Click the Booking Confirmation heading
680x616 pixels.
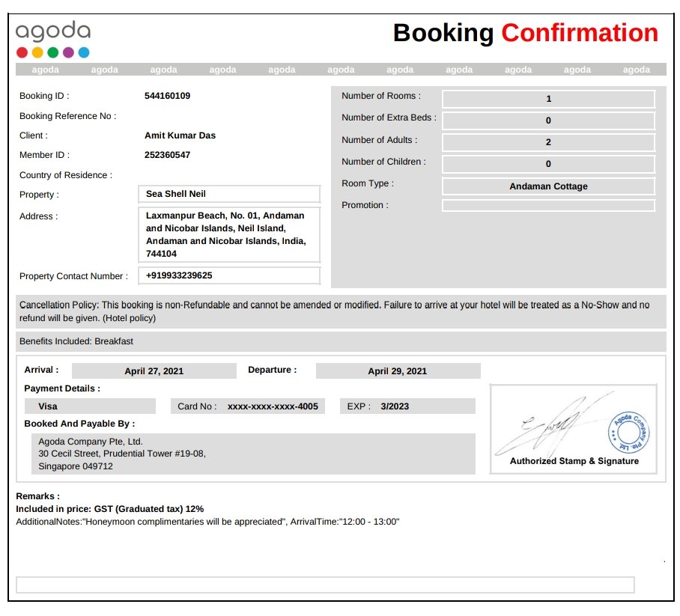pos(525,33)
